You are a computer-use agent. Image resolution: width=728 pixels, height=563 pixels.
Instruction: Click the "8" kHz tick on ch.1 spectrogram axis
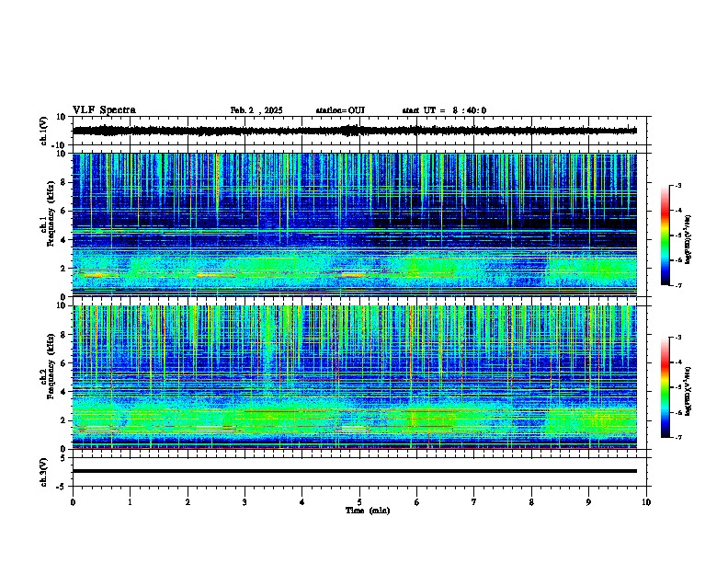click(x=64, y=182)
